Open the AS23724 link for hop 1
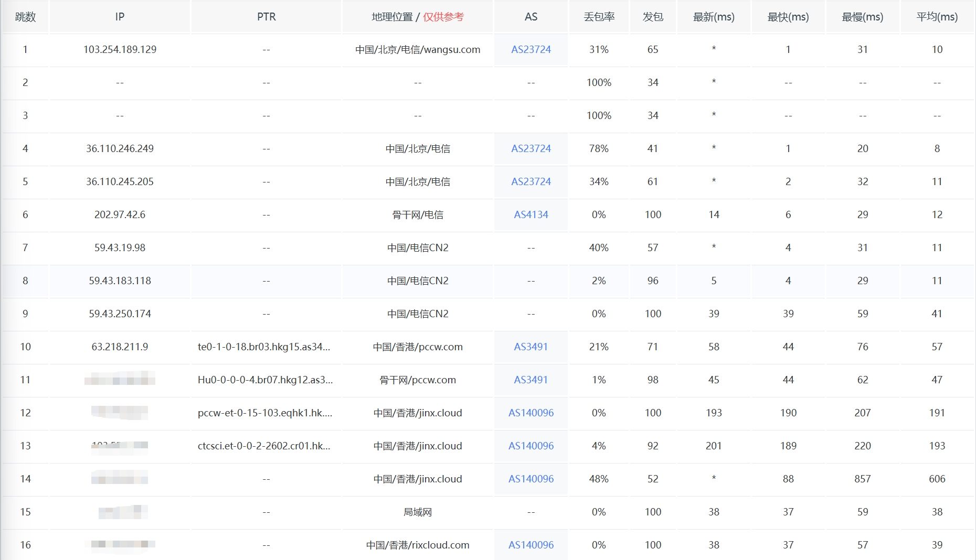Screen dimensions: 976x560 [x=531, y=49]
